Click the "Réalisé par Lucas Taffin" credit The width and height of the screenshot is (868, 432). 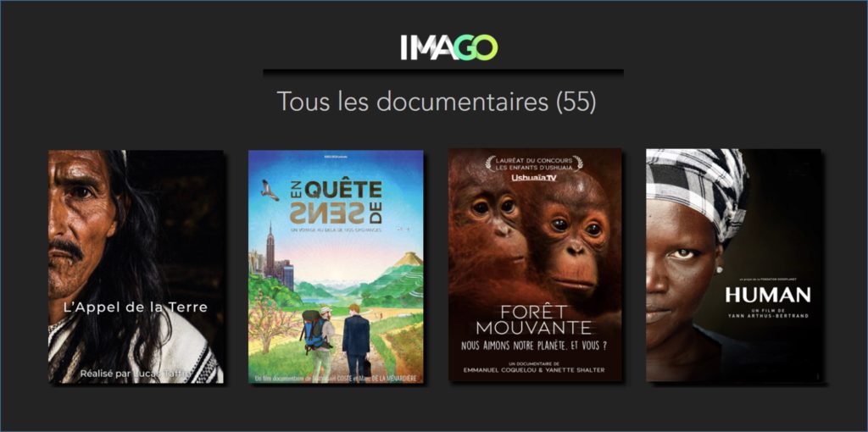(x=136, y=374)
